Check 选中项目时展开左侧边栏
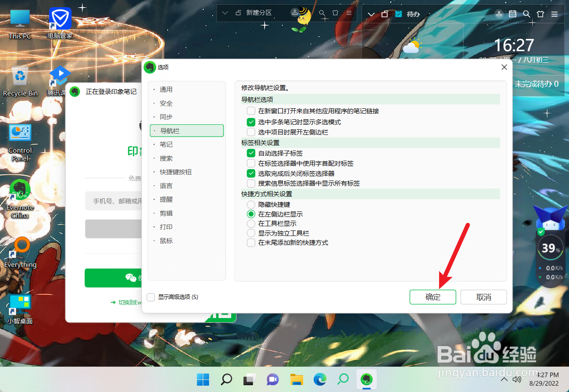 [x=251, y=132]
